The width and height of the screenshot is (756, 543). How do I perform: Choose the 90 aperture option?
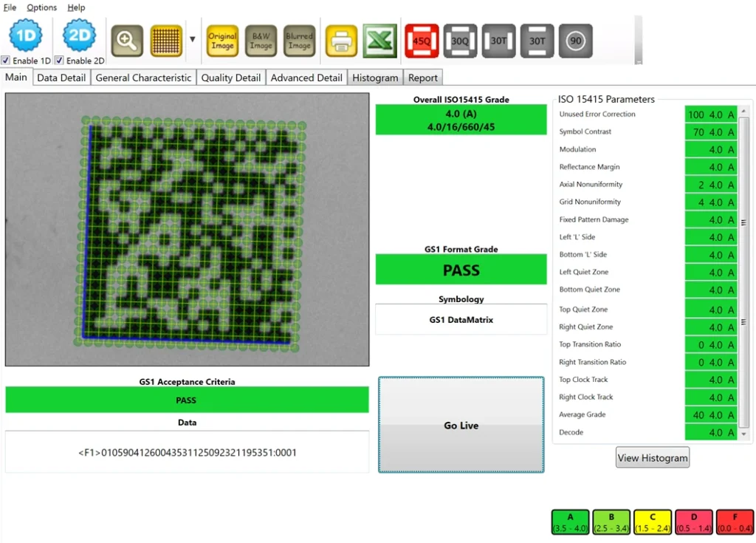[x=575, y=41]
